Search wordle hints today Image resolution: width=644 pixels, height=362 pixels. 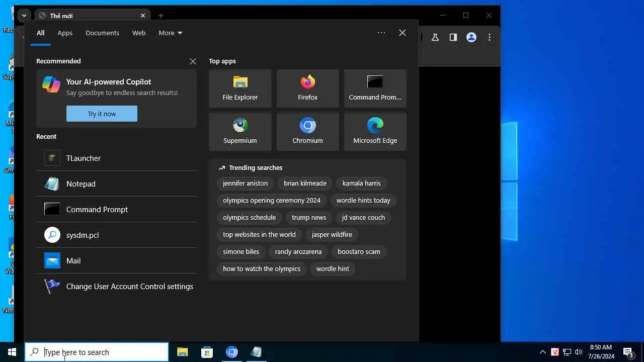pos(363,200)
